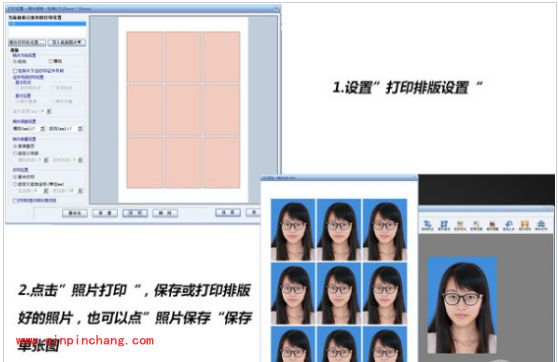Select the highlighted blue row in the settings list
Image resolution: width=558 pixels, height=362 pixels.
(x=47, y=24)
